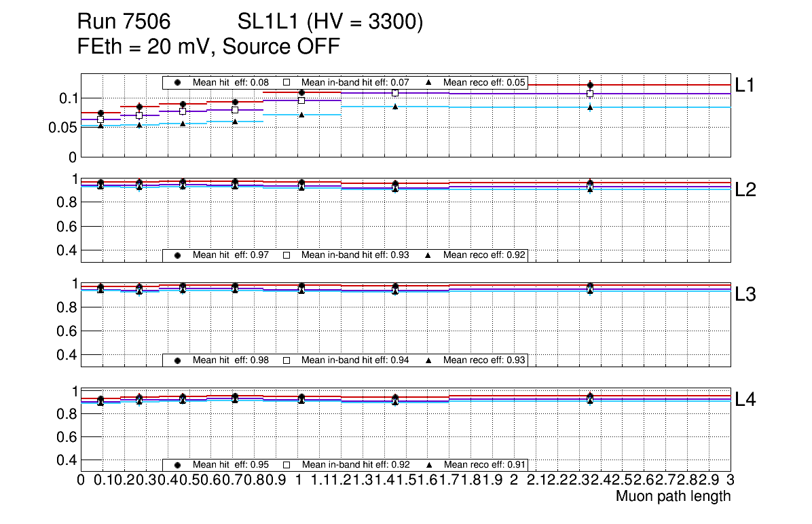The width and height of the screenshot is (812, 524).
Task: Click the 0.05 y-axis tick label in L1
Action: point(62,127)
